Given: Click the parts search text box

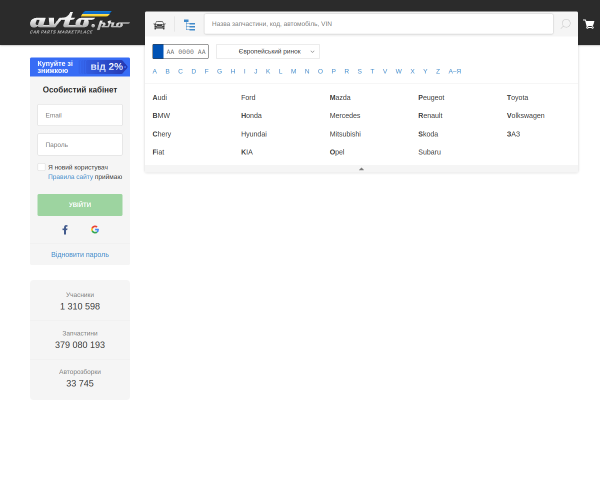Looking at the screenshot, I should 379,24.
